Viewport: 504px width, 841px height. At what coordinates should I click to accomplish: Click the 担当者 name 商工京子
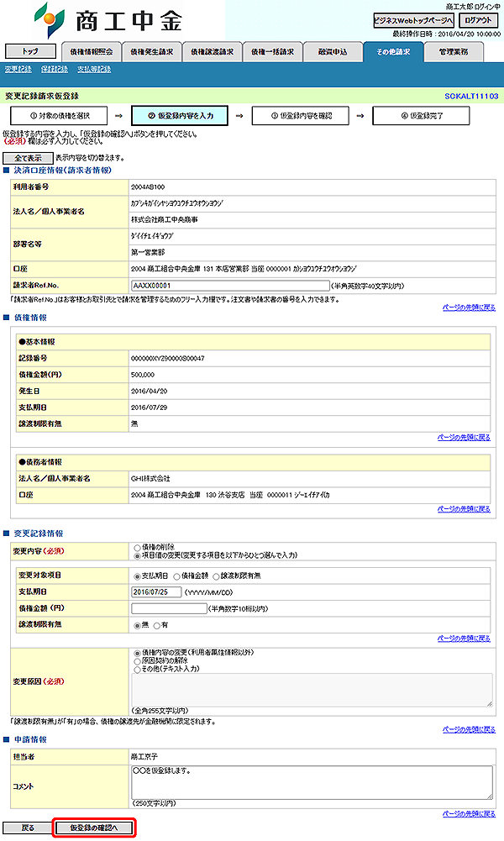(x=144, y=757)
